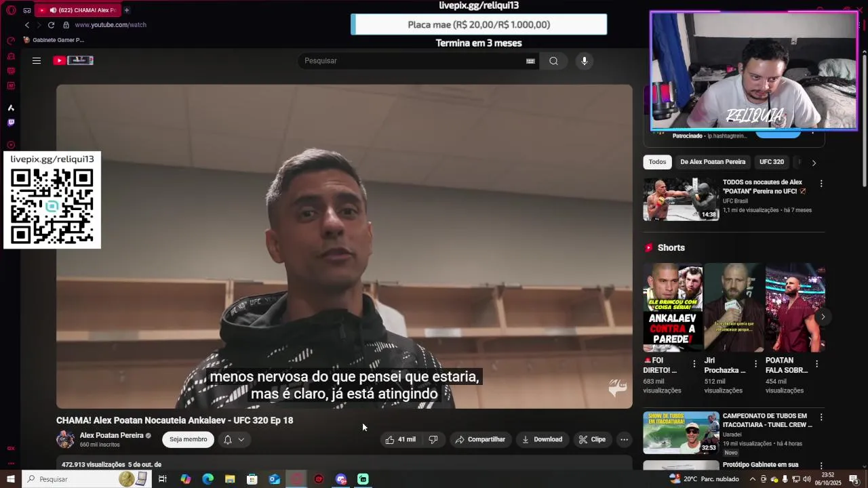The height and width of the screenshot is (488, 868).
Task: Go to YouTube home via logo
Action: (73, 60)
